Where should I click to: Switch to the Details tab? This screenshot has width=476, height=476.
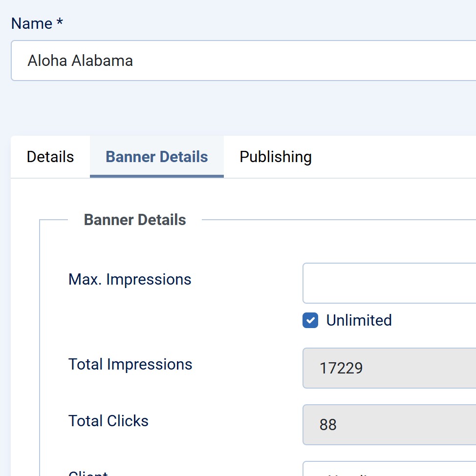(x=50, y=157)
